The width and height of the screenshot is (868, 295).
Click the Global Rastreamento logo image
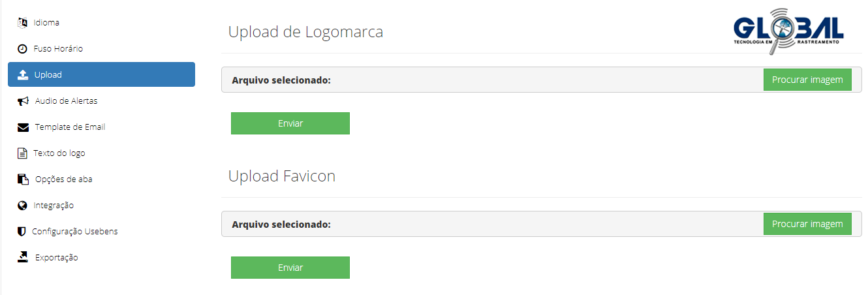pos(788,28)
